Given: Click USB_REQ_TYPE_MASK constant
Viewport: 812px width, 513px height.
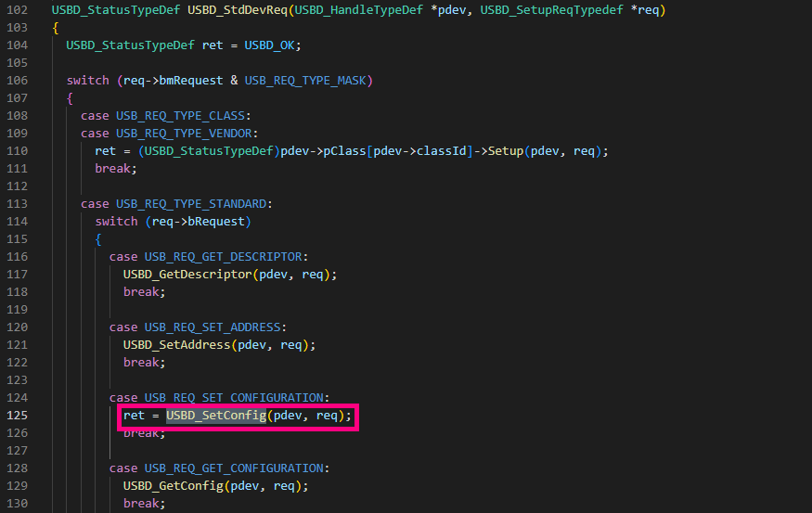Looking at the screenshot, I should coord(305,80).
